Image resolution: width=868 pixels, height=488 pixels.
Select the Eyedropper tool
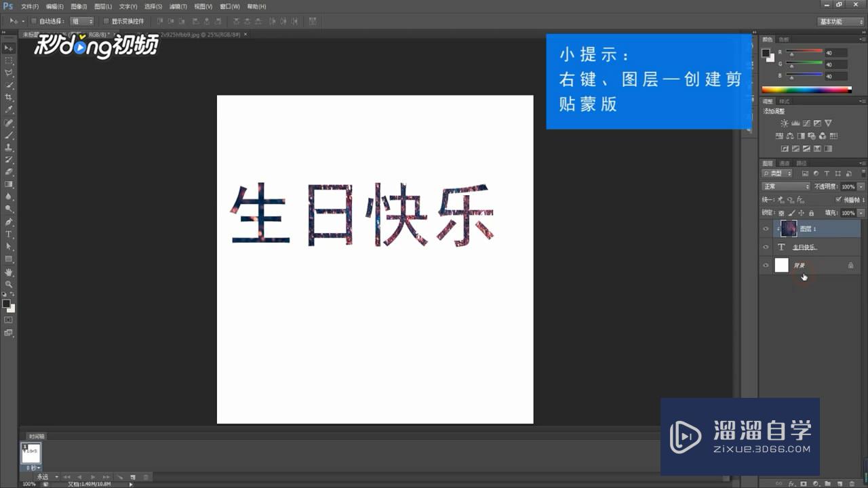tap(9, 110)
